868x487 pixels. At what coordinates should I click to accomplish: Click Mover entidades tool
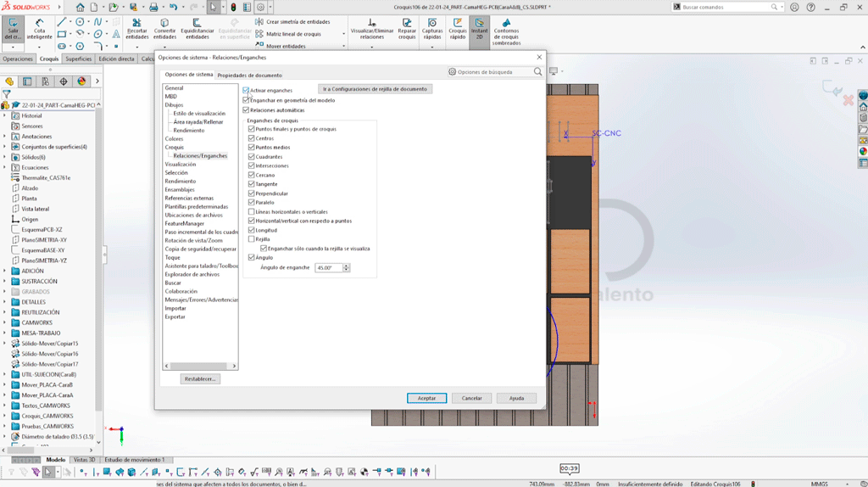(281, 46)
